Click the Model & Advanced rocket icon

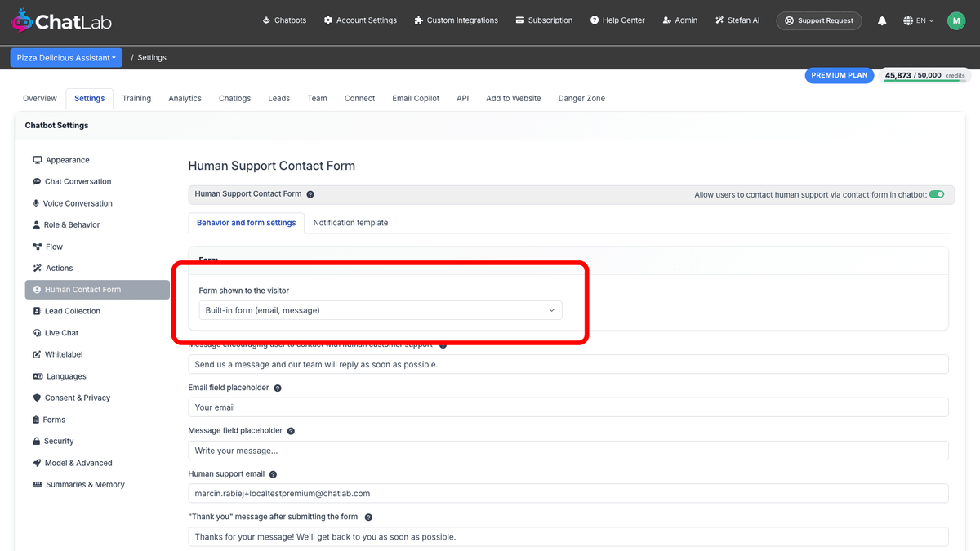(37, 463)
